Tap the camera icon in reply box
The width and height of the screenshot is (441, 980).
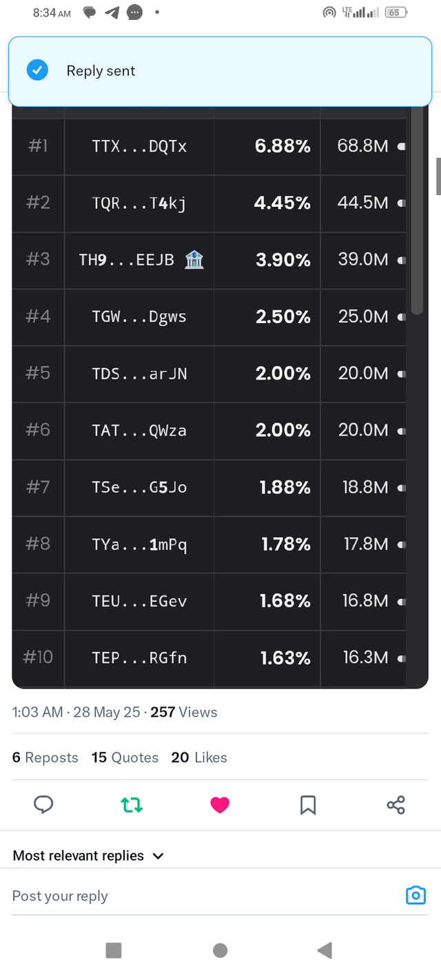click(x=416, y=895)
